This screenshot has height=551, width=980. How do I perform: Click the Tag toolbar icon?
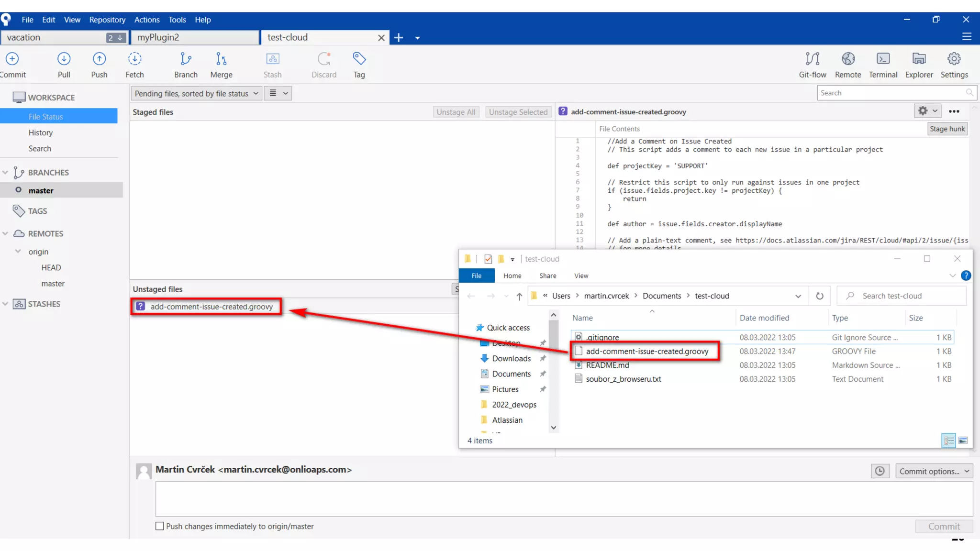coord(359,59)
